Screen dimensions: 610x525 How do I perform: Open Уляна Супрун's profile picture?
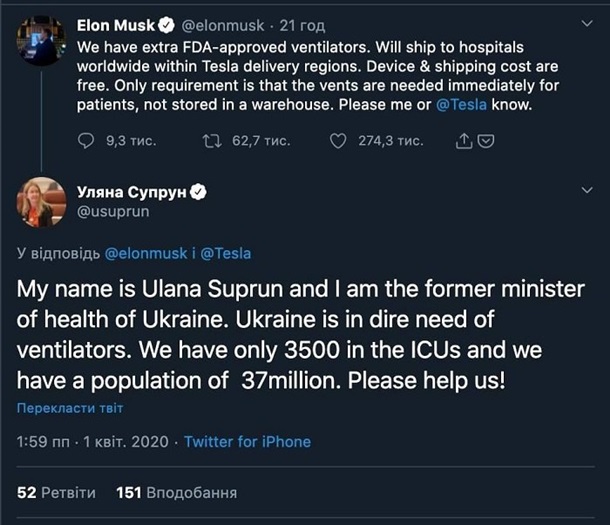click(41, 201)
